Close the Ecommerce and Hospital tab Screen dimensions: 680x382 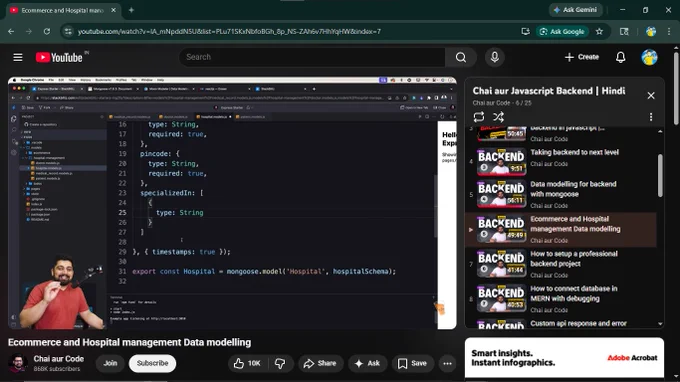[113, 10]
